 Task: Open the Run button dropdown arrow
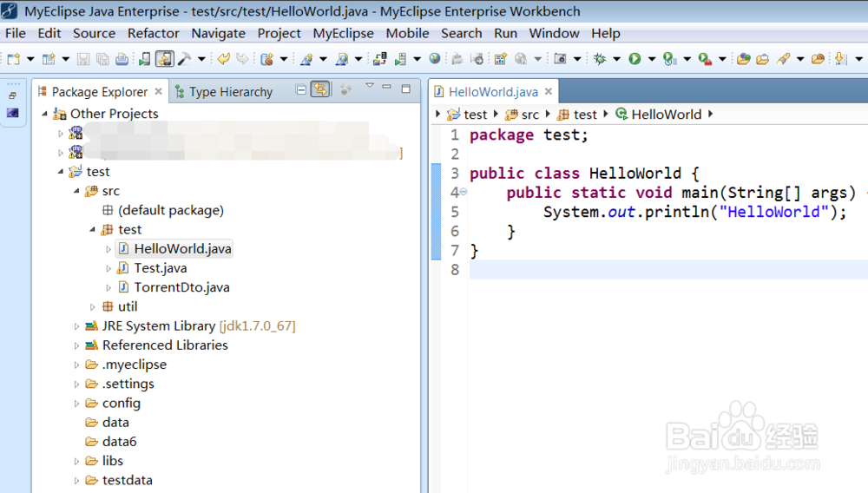click(652, 59)
